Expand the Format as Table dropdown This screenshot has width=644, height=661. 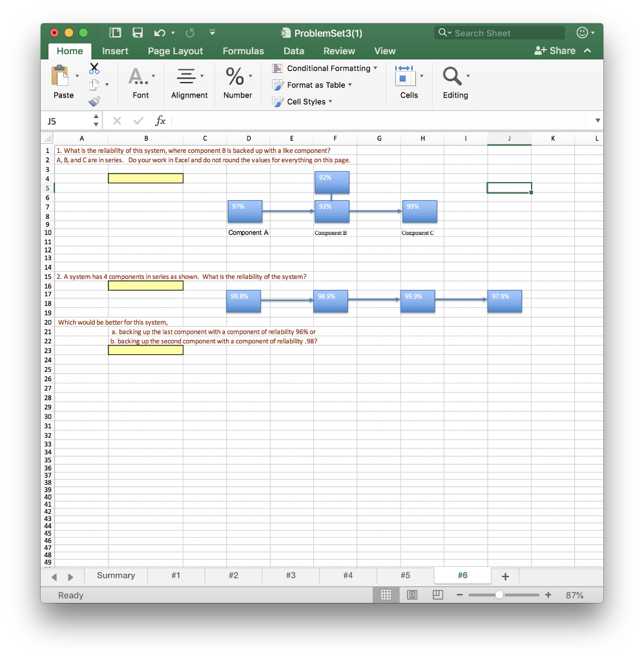pyautogui.click(x=350, y=85)
